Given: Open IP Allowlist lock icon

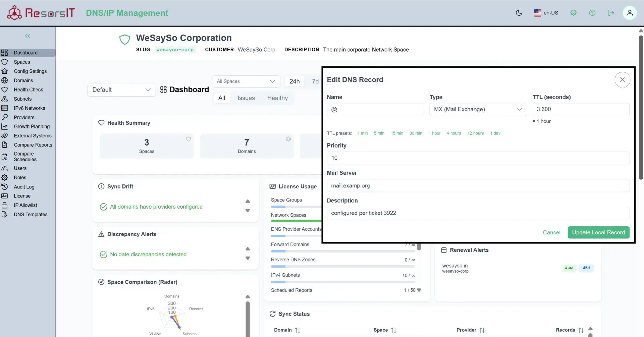Looking at the screenshot, I should (x=5, y=205).
